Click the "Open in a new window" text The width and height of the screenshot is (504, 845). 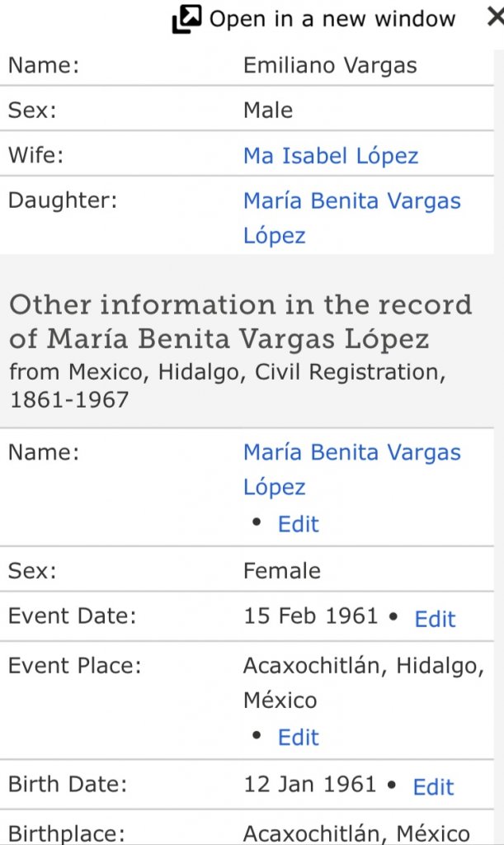point(332,19)
